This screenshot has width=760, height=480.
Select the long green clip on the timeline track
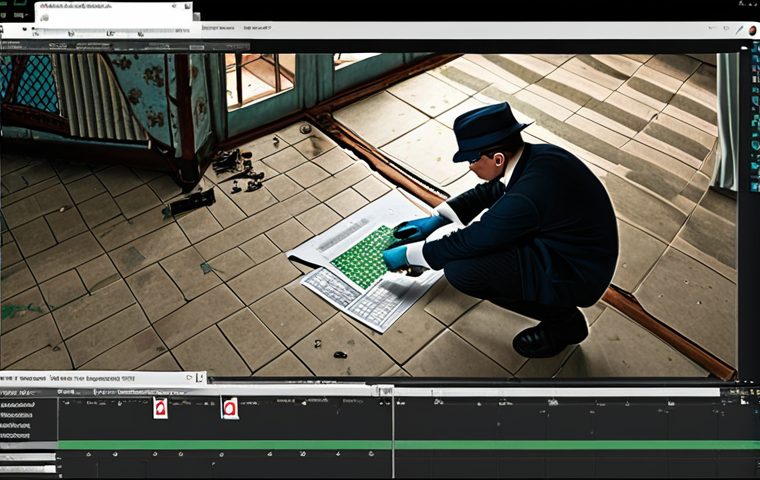409,445
